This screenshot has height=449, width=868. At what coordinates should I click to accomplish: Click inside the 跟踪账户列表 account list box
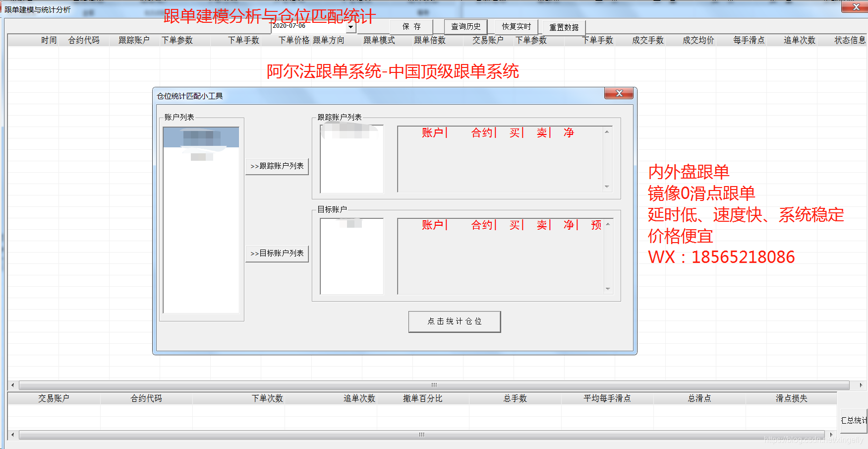[352, 159]
